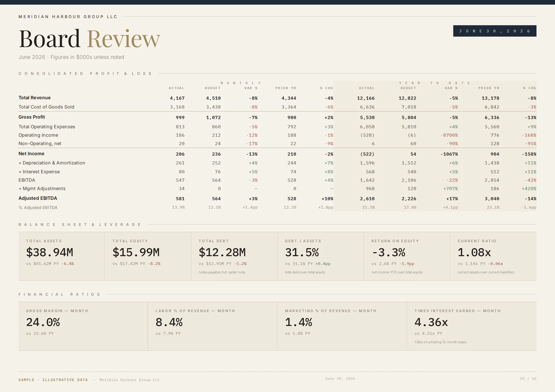Select the Mgmt Adjustments row label
Viewport: 555px width, 392px height.
(42, 189)
